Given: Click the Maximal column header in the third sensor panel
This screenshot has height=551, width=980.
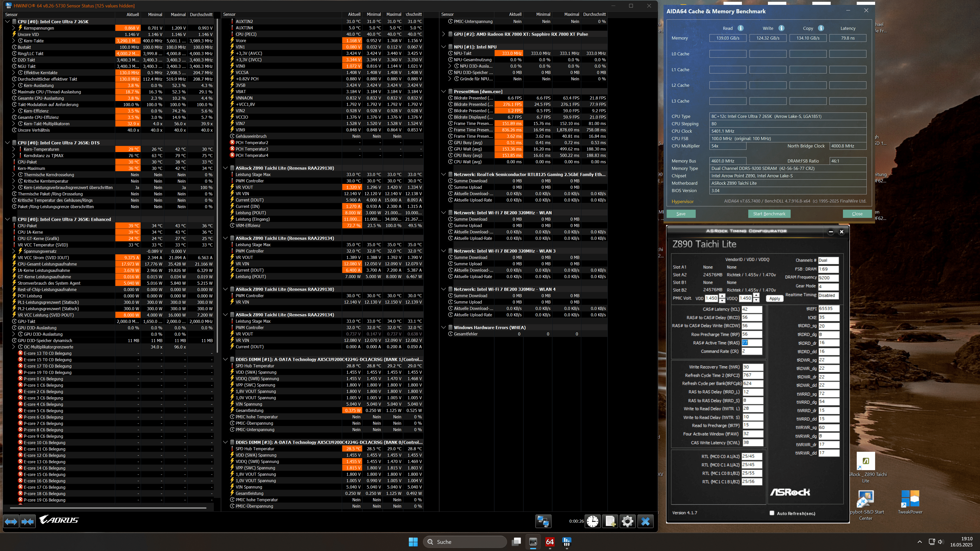Looking at the screenshot, I should [x=571, y=15].
